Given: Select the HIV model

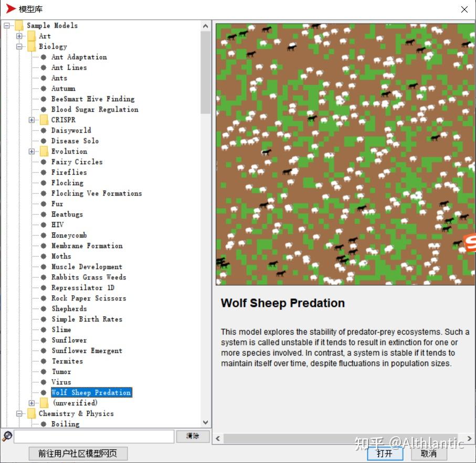Looking at the screenshot, I should [x=57, y=224].
